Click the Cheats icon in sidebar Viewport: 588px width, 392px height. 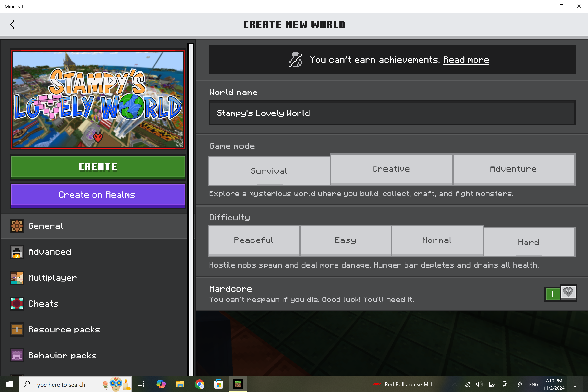[17, 303]
